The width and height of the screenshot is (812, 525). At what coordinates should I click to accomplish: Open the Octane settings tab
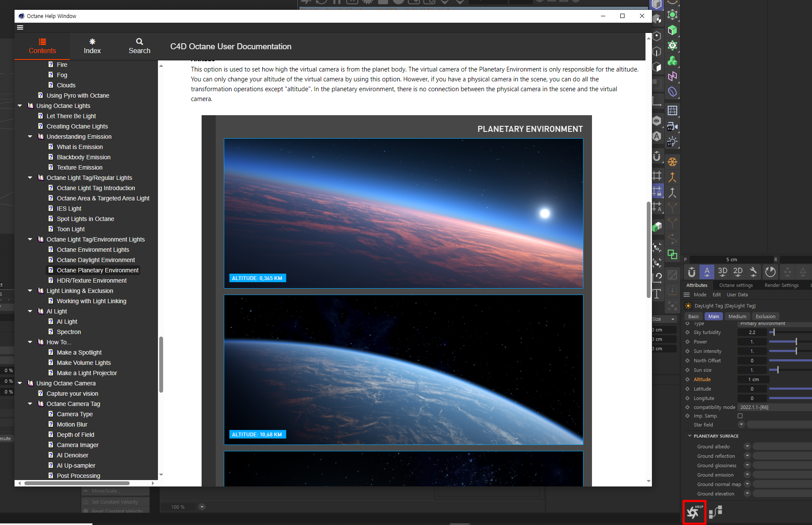click(736, 285)
